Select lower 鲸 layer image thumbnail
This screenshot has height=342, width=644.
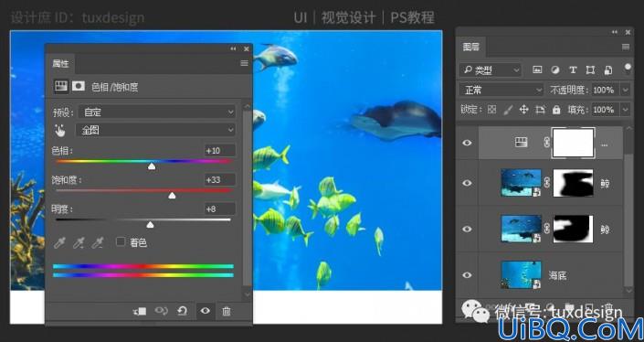(522, 229)
